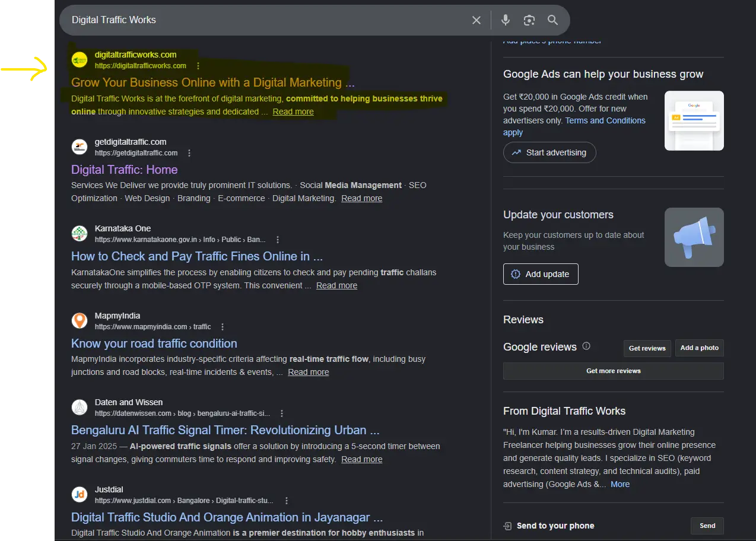The image size is (756, 541).
Task: Click the karnatakaone.gov.in breadcrumb URL
Action: click(x=180, y=240)
